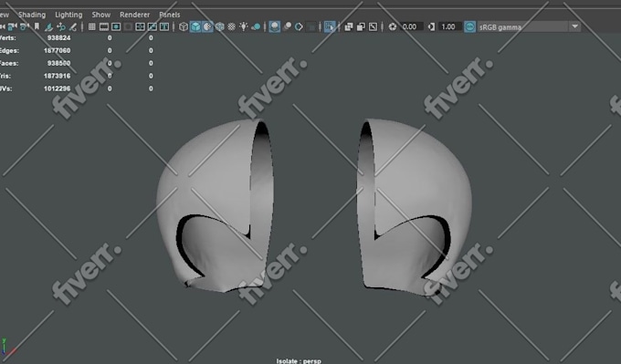The image size is (621, 364).
Task: Toggle Motion Blur icon
Action: (287, 26)
